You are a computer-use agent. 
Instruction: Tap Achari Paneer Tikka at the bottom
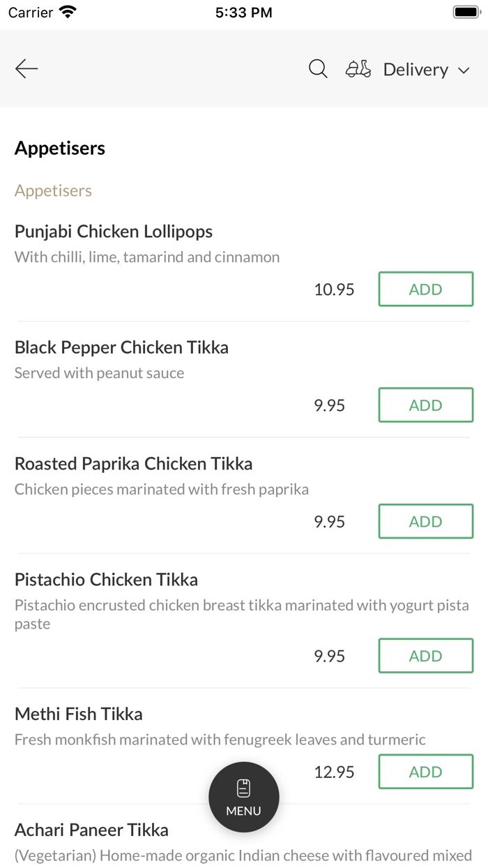(x=91, y=830)
